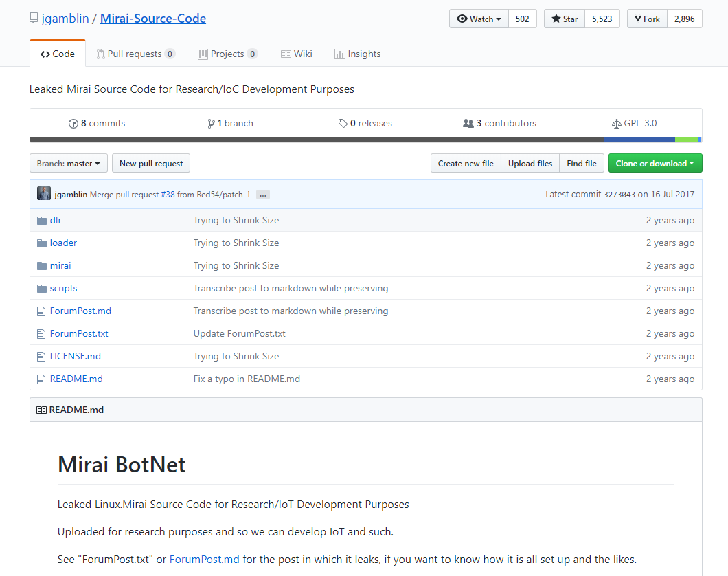
Task: Switch to the Pull requests tab
Action: [135, 54]
